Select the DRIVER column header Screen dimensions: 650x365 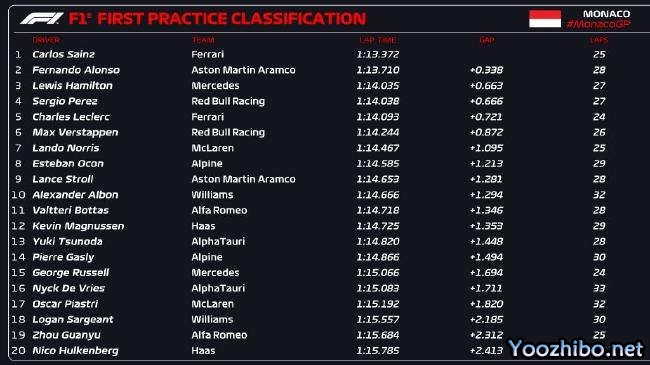coord(46,40)
